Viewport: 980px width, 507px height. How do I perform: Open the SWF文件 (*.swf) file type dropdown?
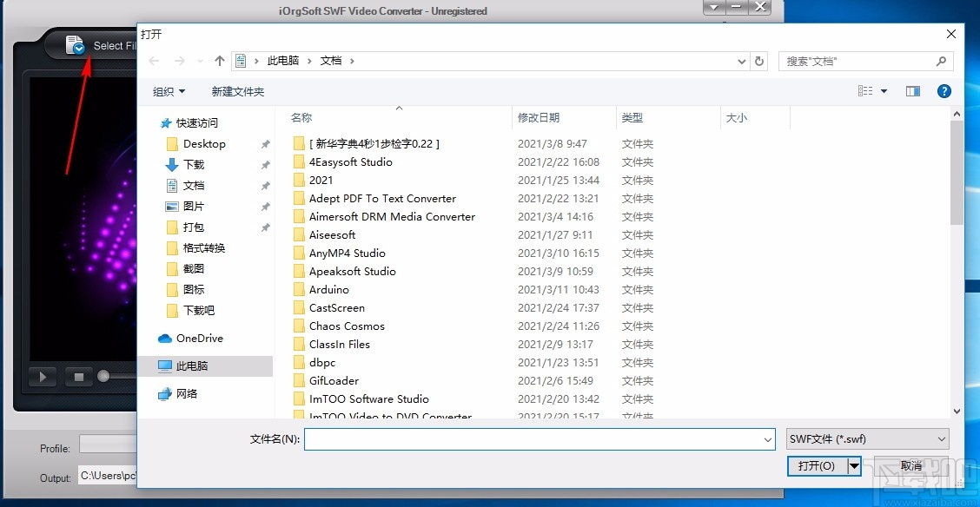[867, 439]
